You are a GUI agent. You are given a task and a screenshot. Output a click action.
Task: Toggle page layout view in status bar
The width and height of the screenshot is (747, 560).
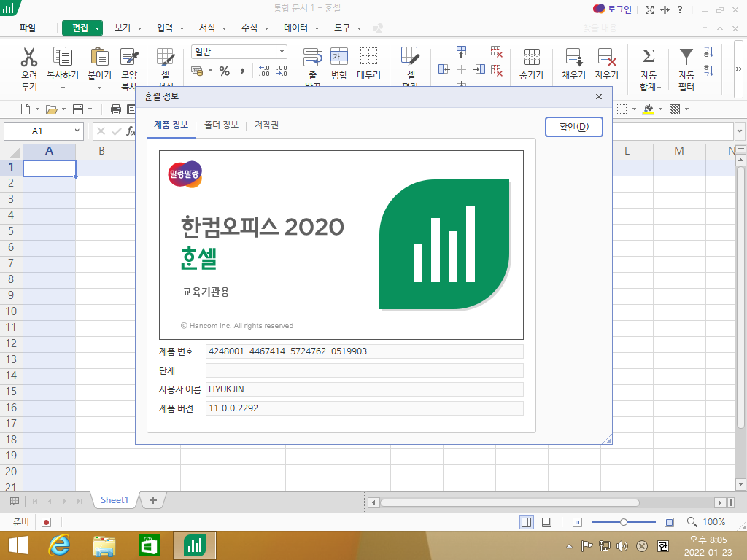(547, 522)
